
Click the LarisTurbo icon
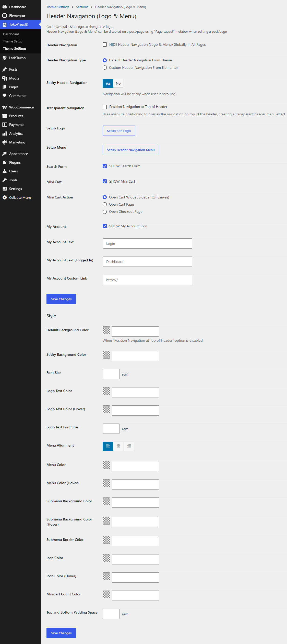(5, 58)
